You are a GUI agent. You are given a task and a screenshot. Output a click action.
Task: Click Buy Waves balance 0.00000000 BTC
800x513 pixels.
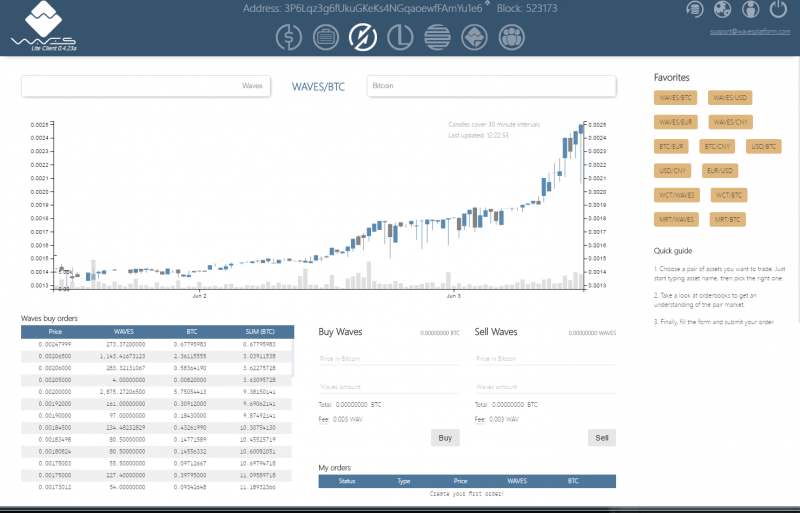(x=440, y=333)
